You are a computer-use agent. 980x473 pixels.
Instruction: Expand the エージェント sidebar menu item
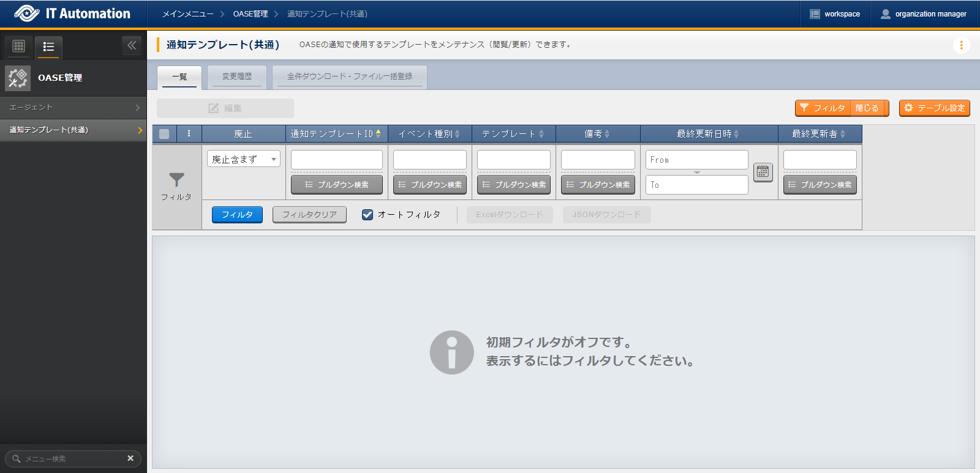[73, 107]
